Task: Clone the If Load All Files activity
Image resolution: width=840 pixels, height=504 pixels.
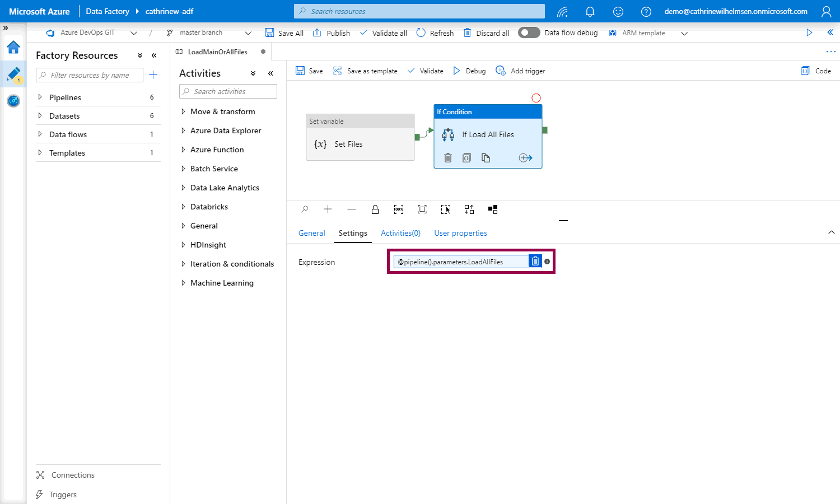Action: pos(486,158)
